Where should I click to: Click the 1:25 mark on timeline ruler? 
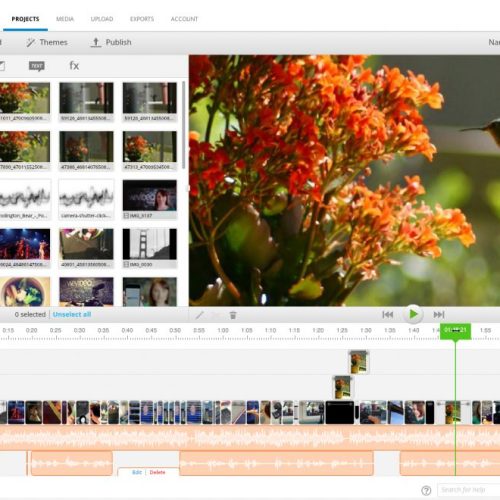pos(342,330)
